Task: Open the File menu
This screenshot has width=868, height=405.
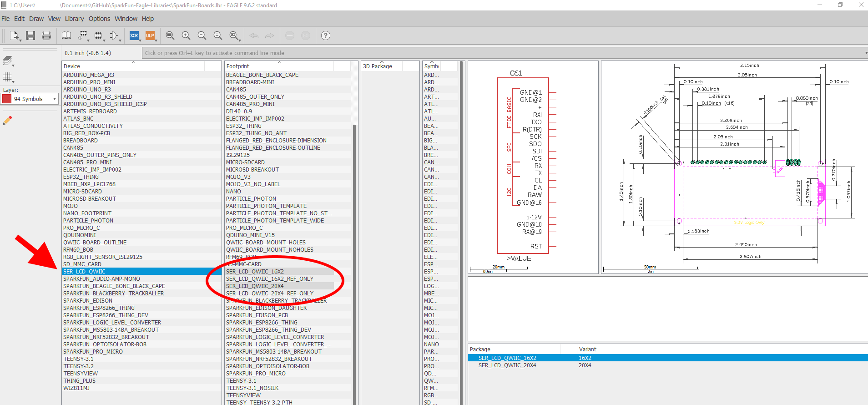Action: pyautogui.click(x=5, y=19)
